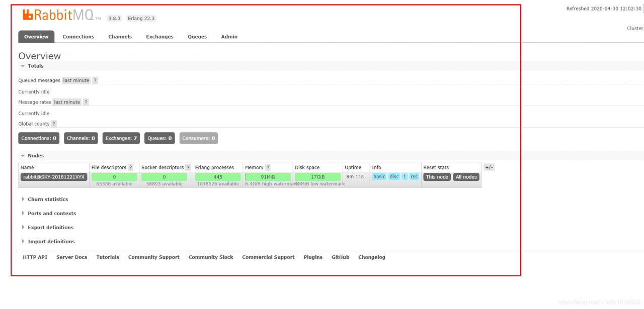Click the Cluster label
The image size is (644, 309).
[635, 28]
